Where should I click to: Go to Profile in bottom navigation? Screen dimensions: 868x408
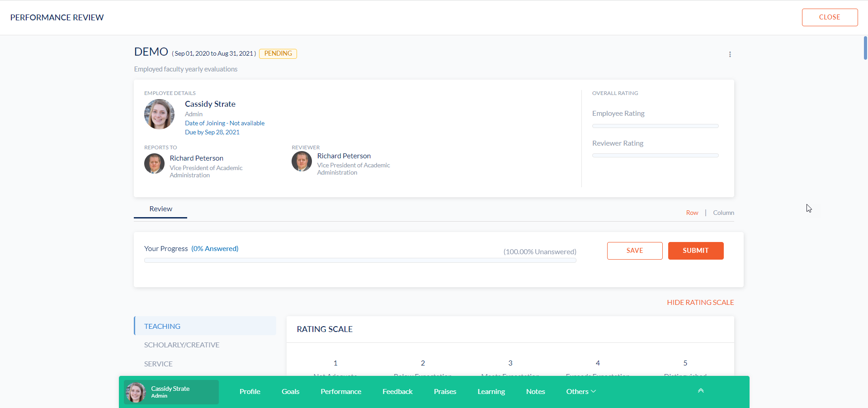tap(250, 392)
